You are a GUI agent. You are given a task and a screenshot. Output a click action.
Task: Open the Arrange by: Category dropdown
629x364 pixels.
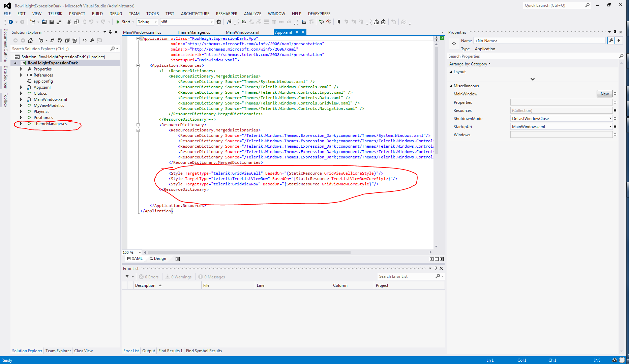(x=470, y=64)
